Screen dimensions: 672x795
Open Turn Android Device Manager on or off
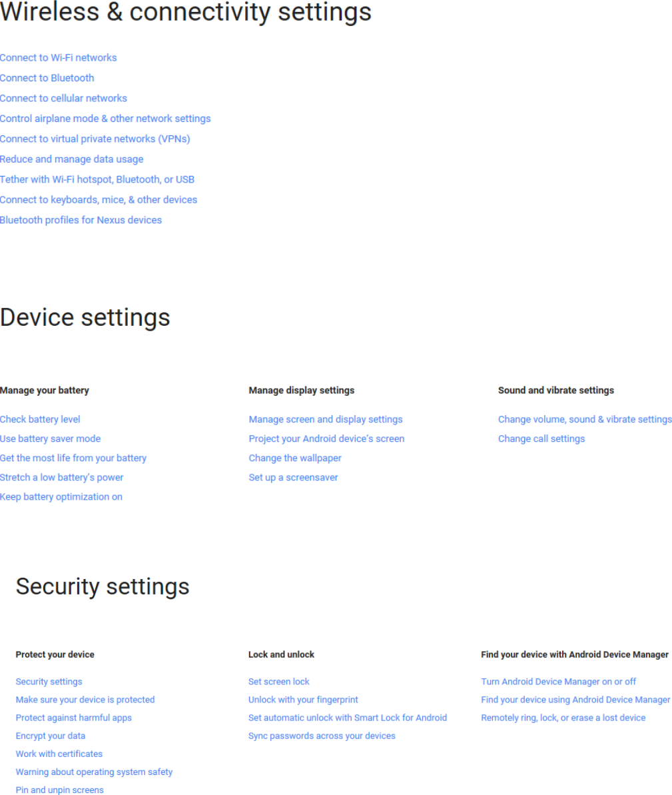[x=559, y=682]
